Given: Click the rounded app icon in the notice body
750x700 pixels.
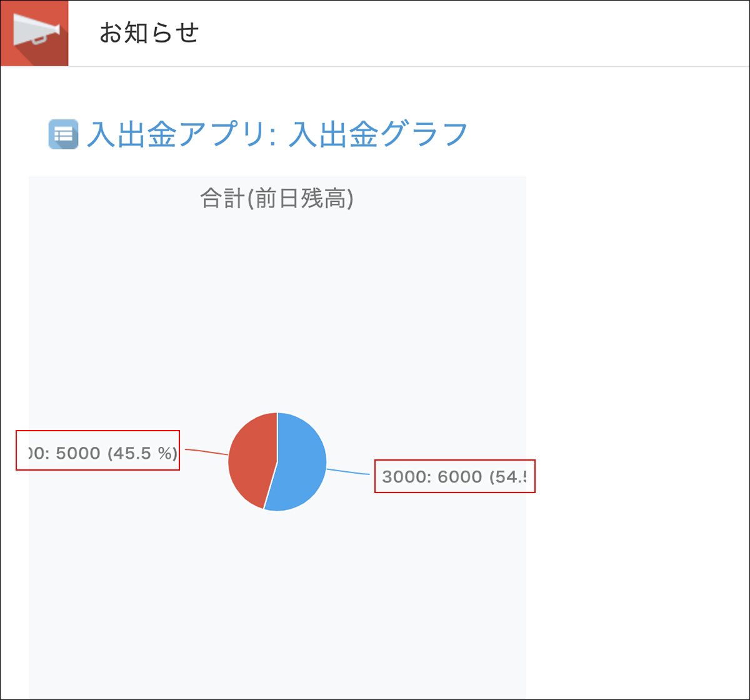Looking at the screenshot, I should coord(62,133).
